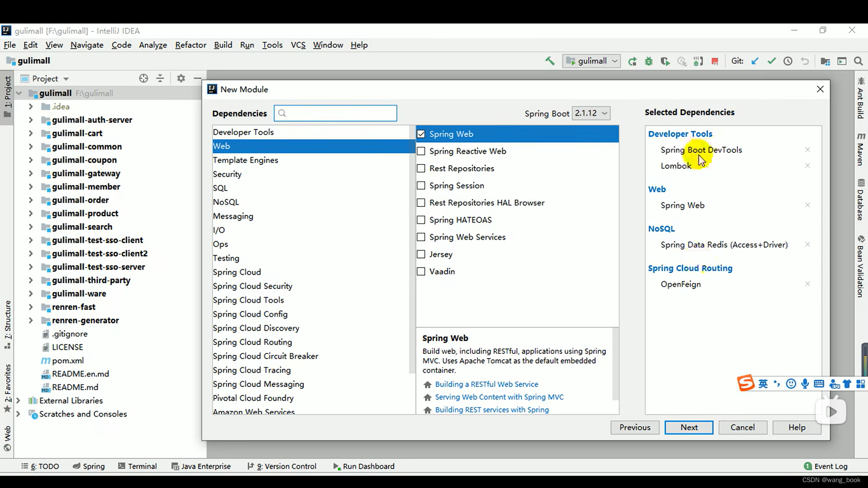Hide Project panel with minus icon
This screenshot has width=868, height=488.
(x=197, y=78)
